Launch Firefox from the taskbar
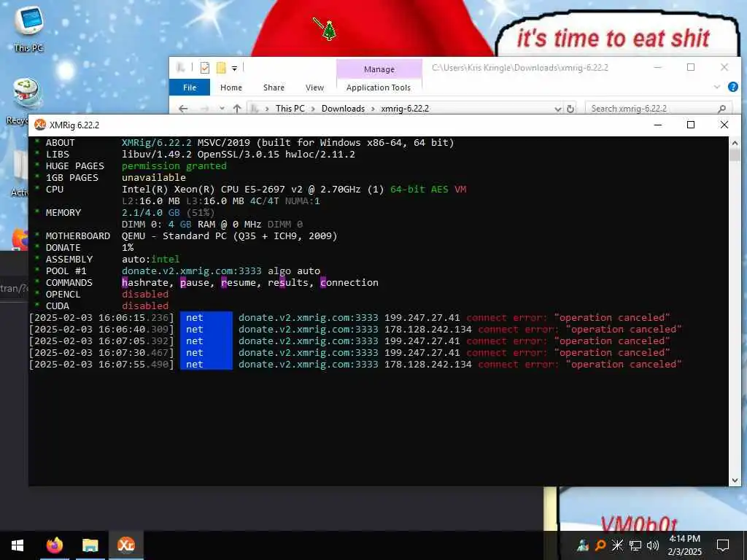The height and width of the screenshot is (560, 747). (x=54, y=545)
